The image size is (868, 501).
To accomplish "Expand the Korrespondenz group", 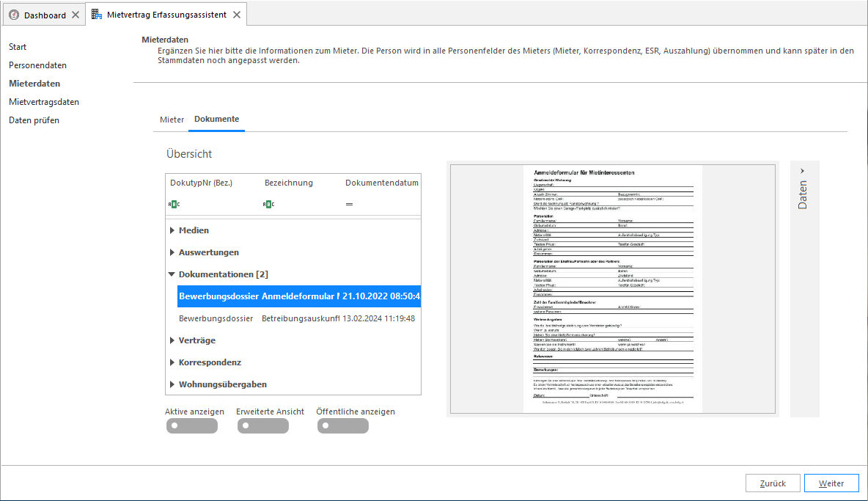I will 172,362.
